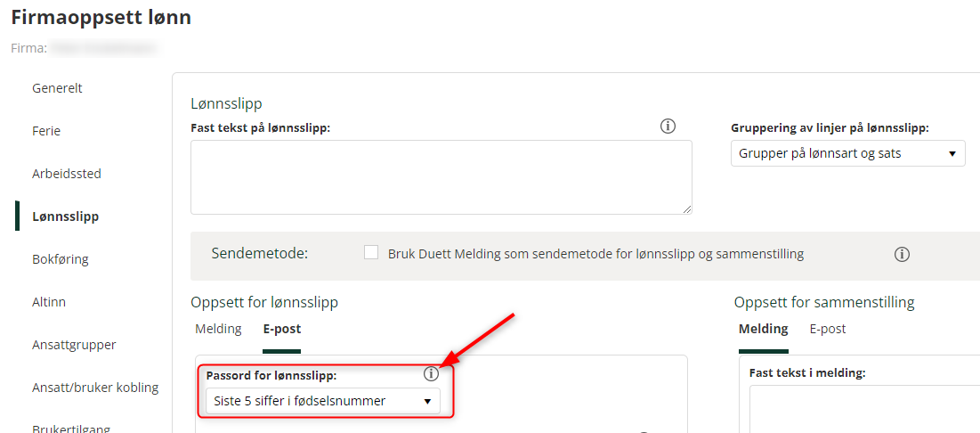The image size is (980, 433).
Task: Open Ansattgrupper in sidebar
Action: pos(74,345)
